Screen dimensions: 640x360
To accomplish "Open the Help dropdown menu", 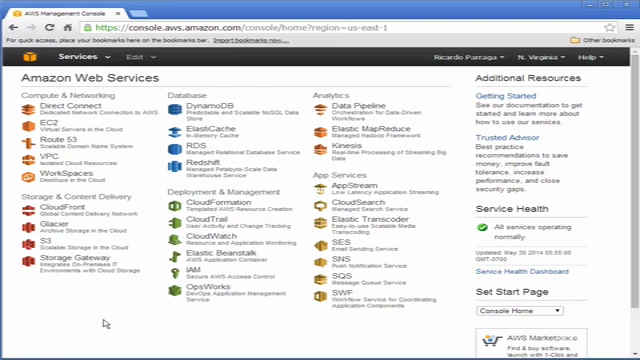I will point(591,57).
